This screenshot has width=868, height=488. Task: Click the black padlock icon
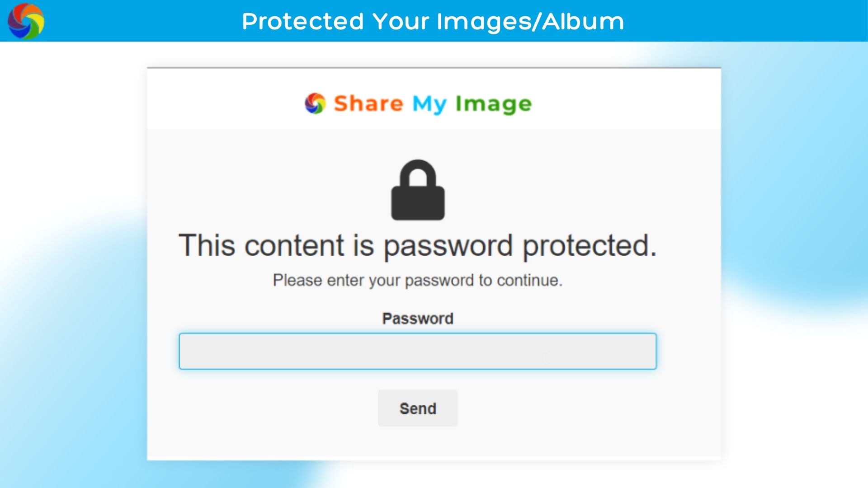(418, 190)
